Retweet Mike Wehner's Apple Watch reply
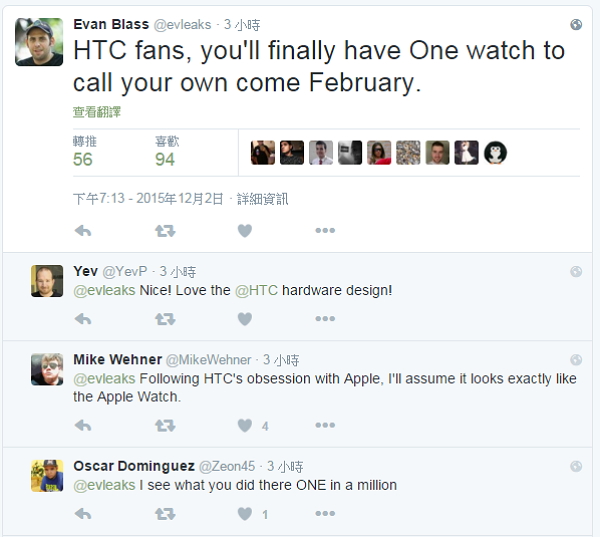The height and width of the screenshot is (537, 600). click(x=164, y=426)
